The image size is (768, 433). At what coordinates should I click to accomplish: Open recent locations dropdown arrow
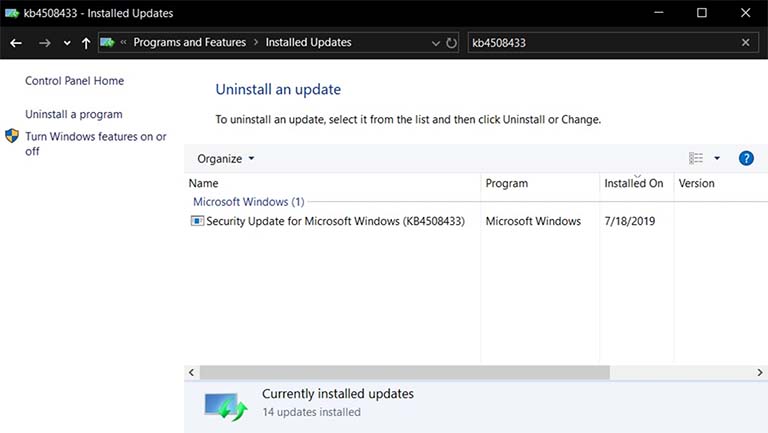67,43
